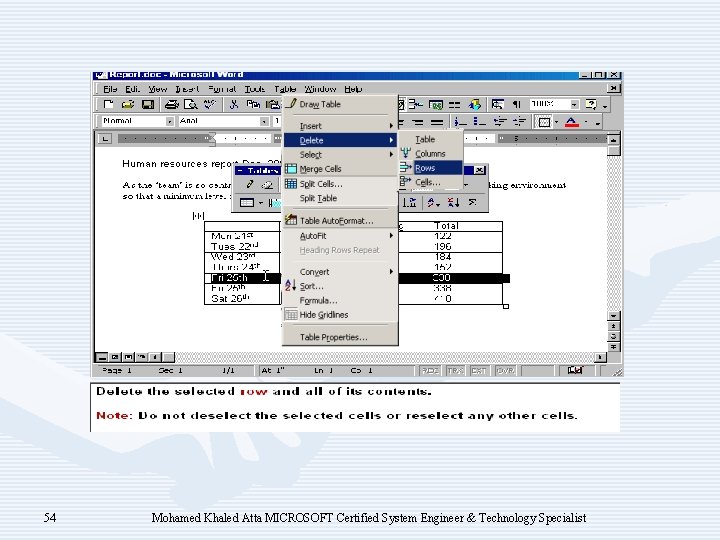The height and width of the screenshot is (540, 720).
Task: Open Table AutoFormat... menu entry
Action: (x=340, y=221)
